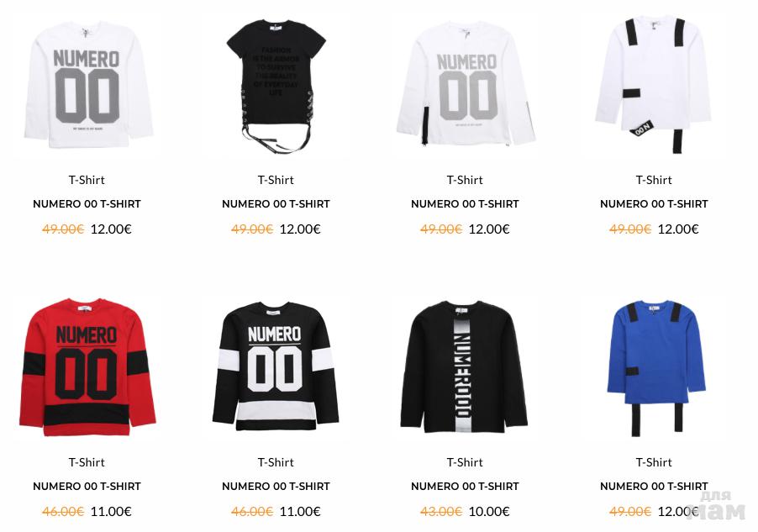View the white shirt with black sleeve zippers

click(465, 83)
